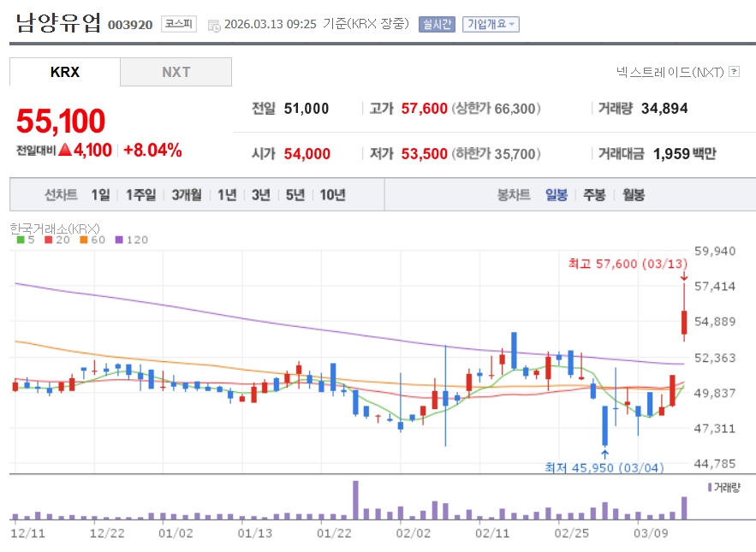
Task: Click the 실시간 button
Action: coord(437,24)
